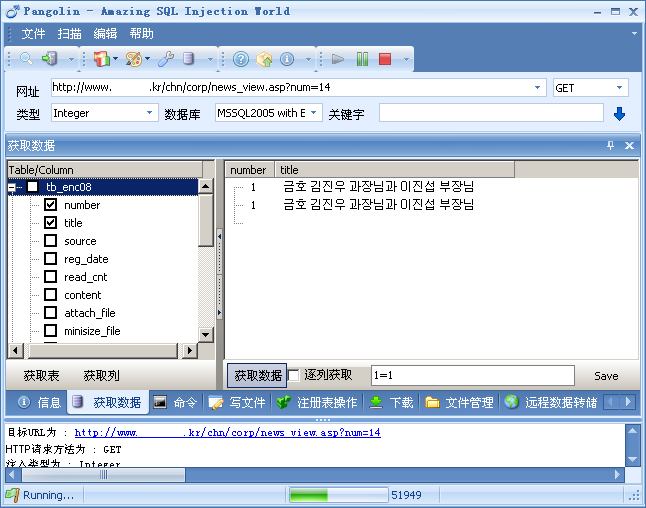The image size is (646, 508).
Task: Click the green arrow import icon
Action: click(x=49, y=59)
